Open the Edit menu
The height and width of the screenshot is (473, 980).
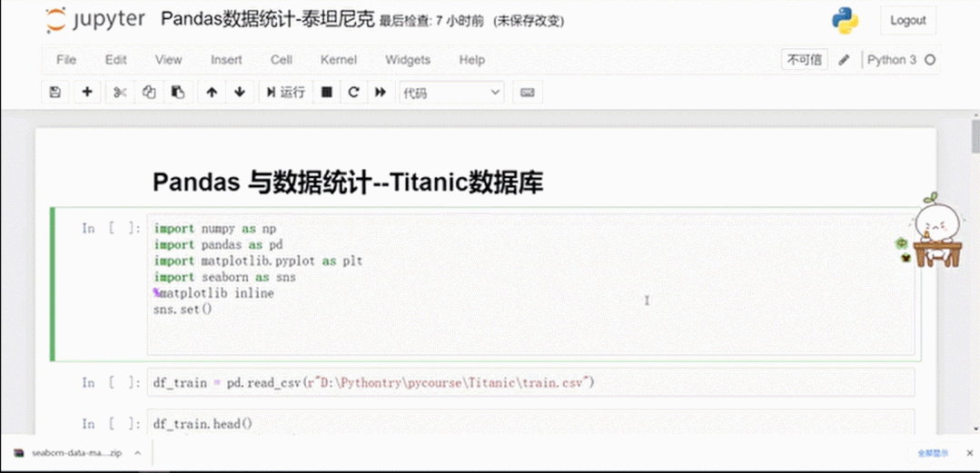[x=115, y=60]
